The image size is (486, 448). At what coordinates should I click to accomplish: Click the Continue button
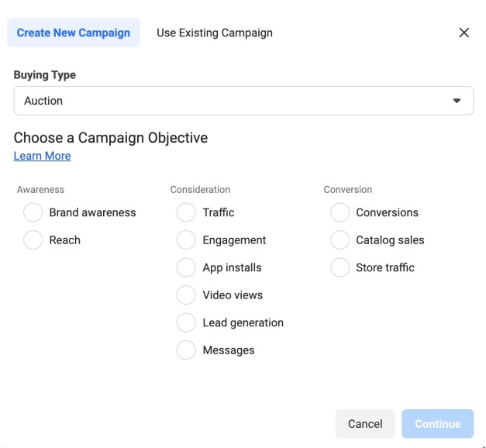437,424
